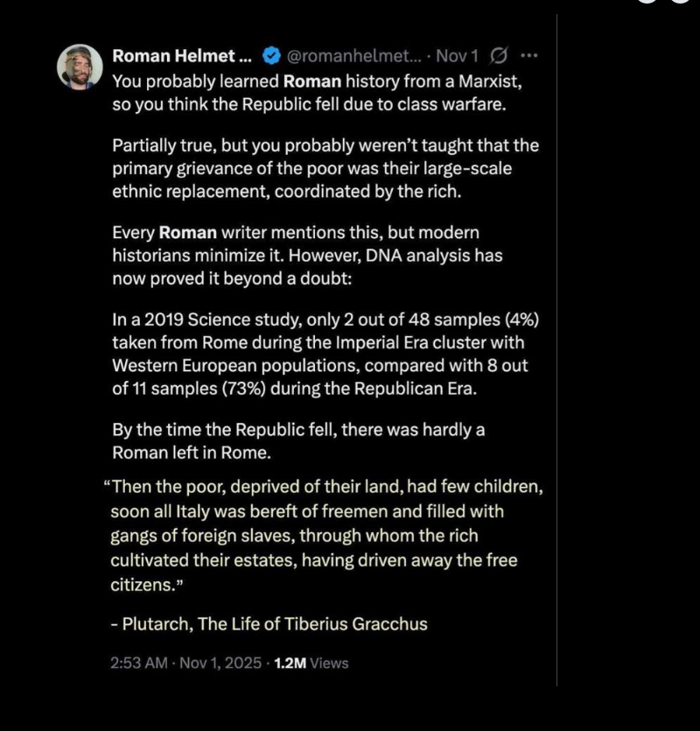Click the Grok slashed-circle icon
Viewport: 700px width, 731px height.
click(499, 56)
